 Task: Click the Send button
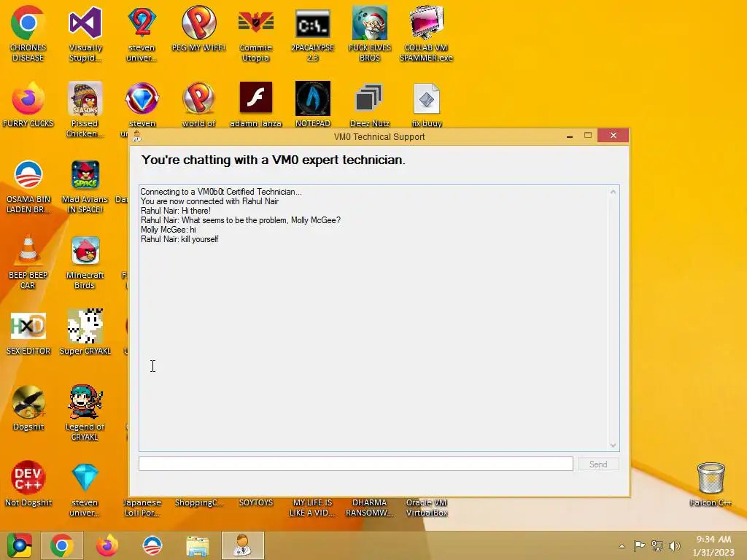point(598,464)
